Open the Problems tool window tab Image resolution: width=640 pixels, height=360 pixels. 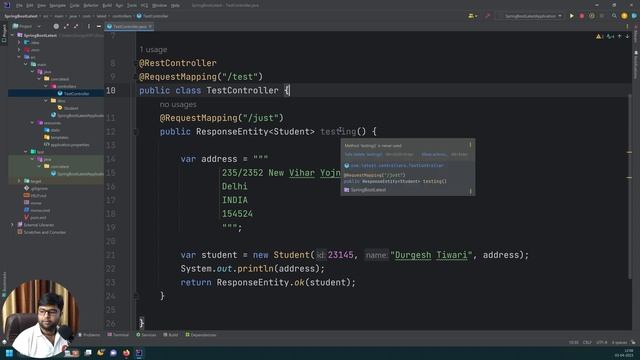point(89,335)
